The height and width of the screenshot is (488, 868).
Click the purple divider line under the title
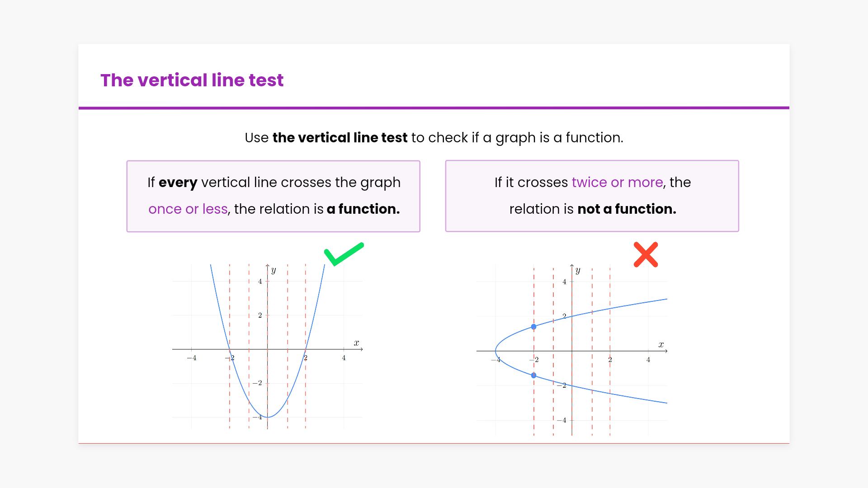[x=434, y=108]
